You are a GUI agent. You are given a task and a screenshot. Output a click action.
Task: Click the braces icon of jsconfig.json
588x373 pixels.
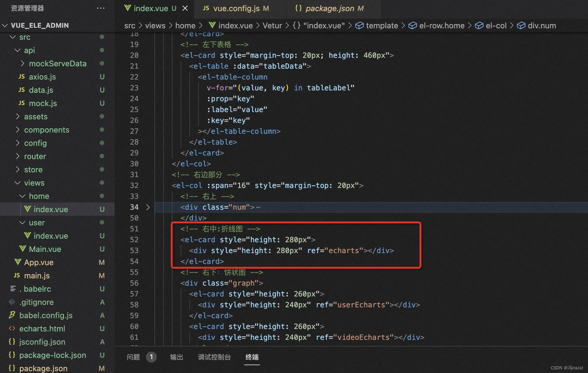(12, 342)
